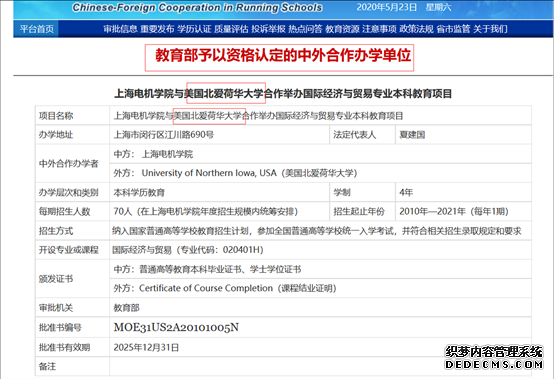Open the 质量评估 menu item
The width and height of the screenshot is (554, 379).
[231, 29]
